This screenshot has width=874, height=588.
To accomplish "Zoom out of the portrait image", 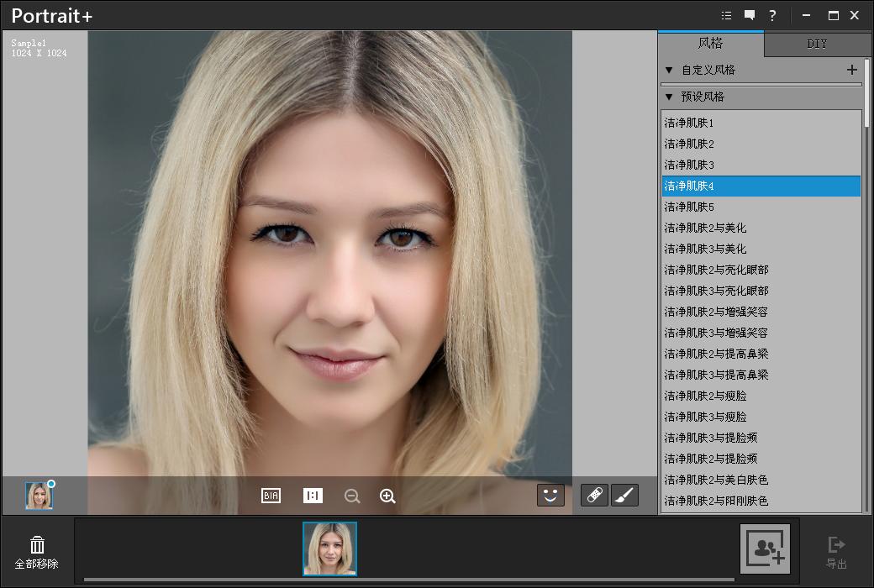I will (x=352, y=496).
